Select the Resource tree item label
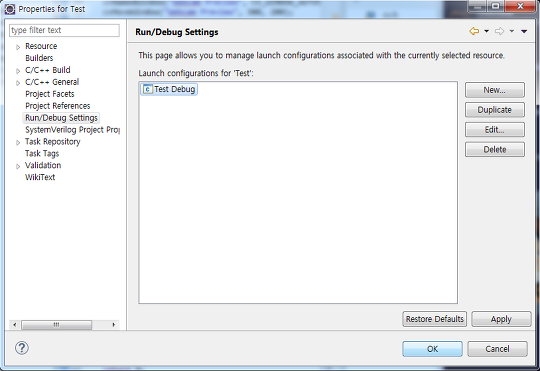Image resolution: width=540 pixels, height=371 pixels. (x=41, y=46)
